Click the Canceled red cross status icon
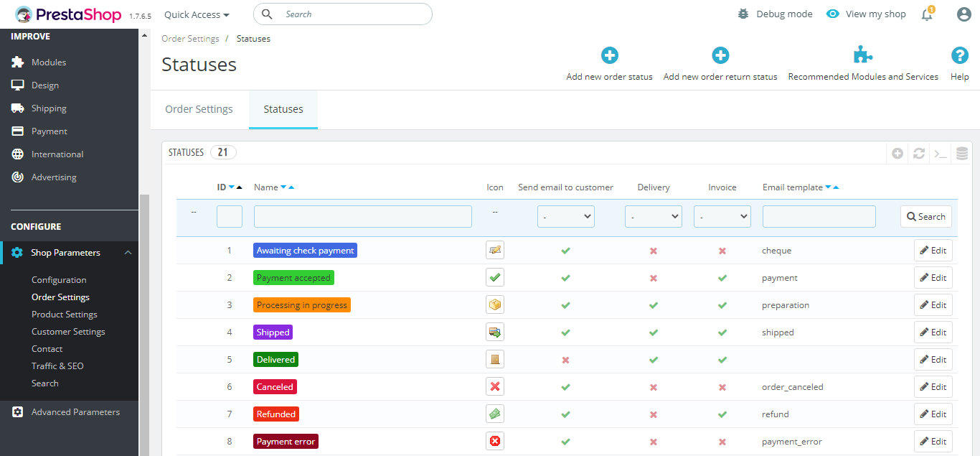Image resolution: width=980 pixels, height=456 pixels. 495,386
